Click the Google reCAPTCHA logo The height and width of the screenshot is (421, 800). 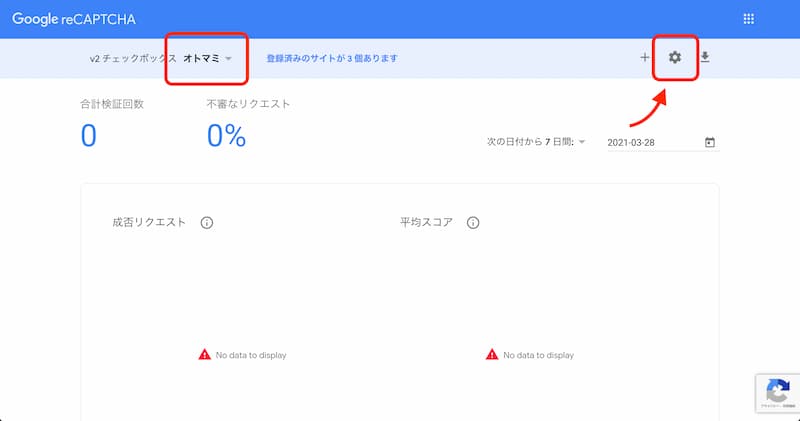74,19
